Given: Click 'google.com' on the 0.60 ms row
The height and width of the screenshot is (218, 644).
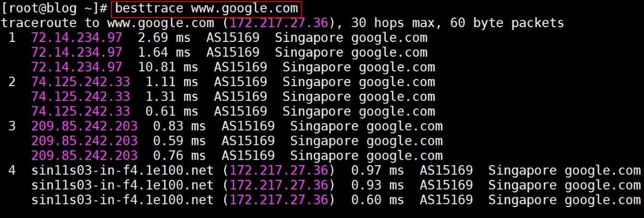Looking at the screenshot, I should [603, 200].
